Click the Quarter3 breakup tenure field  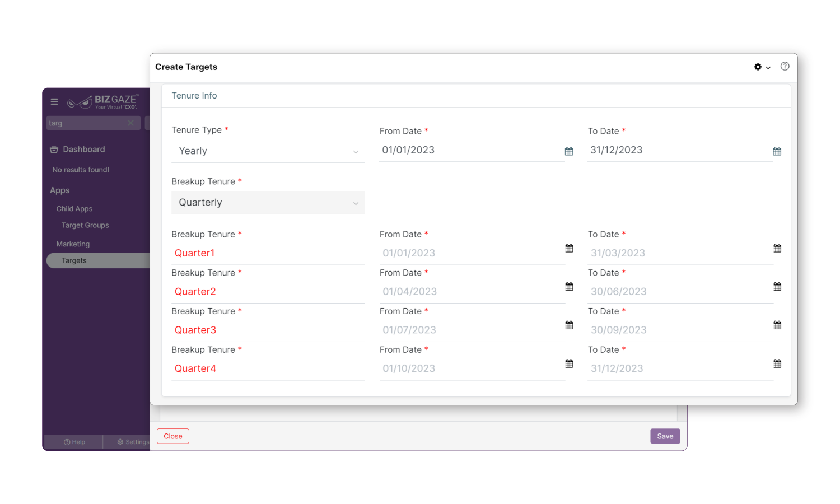coord(268,330)
